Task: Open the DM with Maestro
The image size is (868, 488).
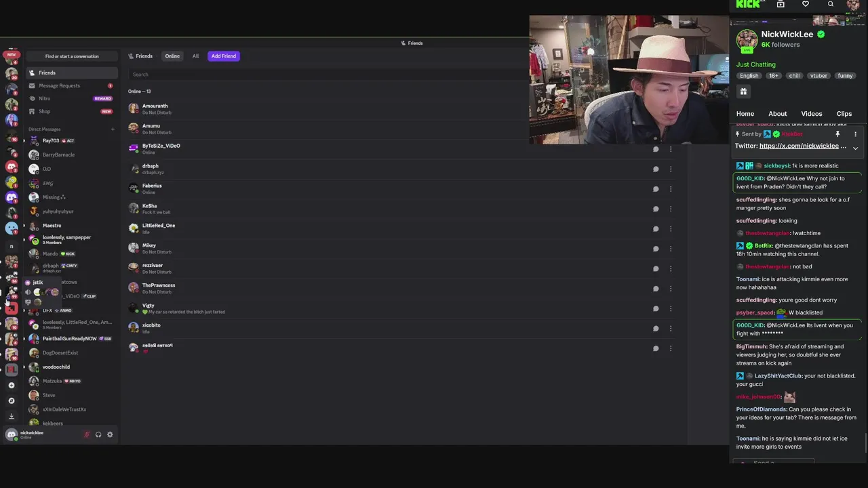Action: (x=72, y=225)
